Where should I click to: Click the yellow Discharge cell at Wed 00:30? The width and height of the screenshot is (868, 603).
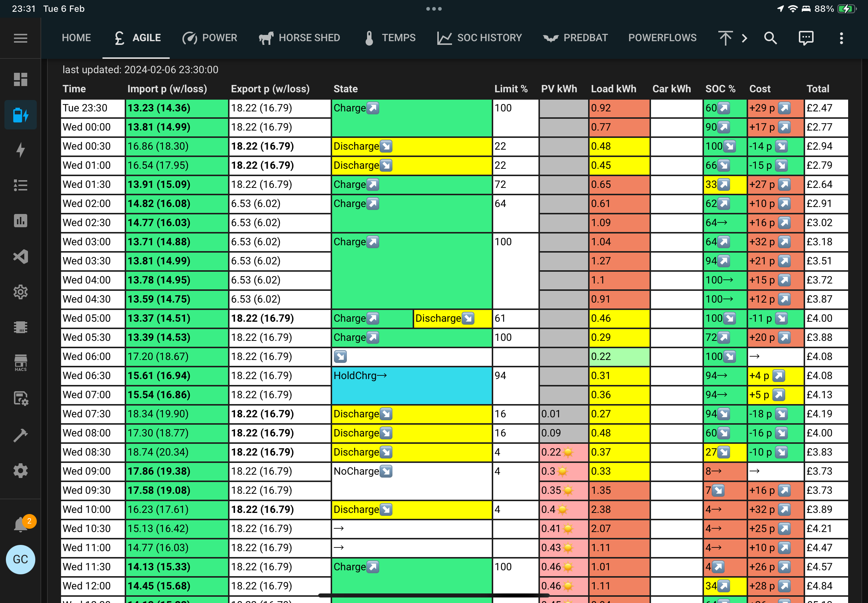412,146
